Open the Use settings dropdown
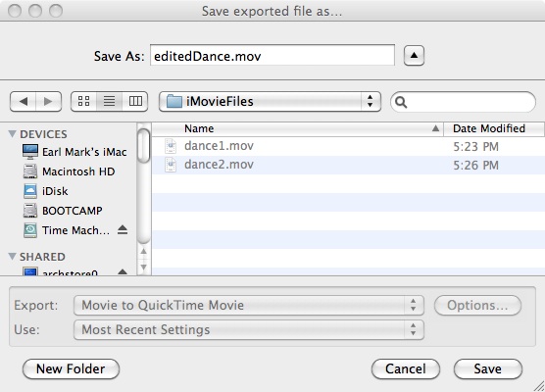545x392 pixels. [249, 329]
